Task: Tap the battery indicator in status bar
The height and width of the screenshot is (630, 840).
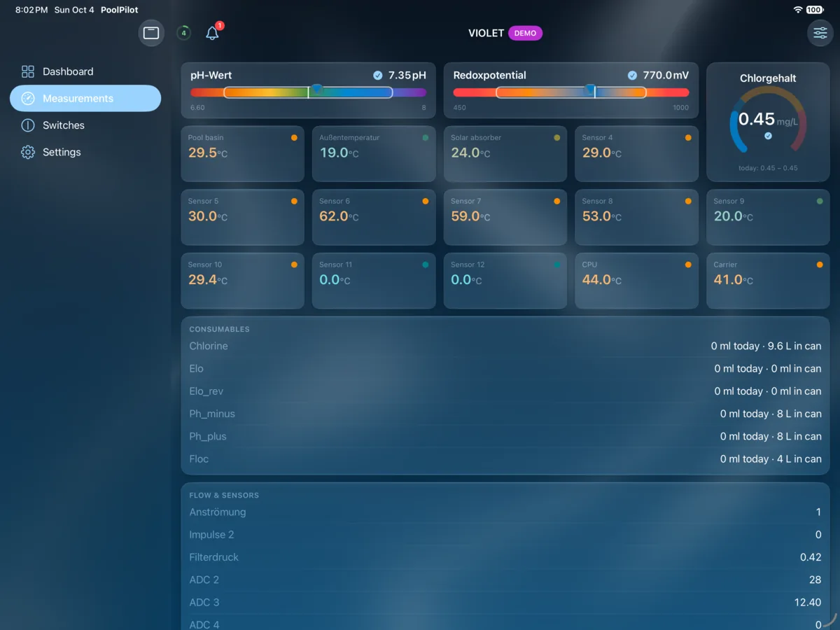Action: [815, 10]
